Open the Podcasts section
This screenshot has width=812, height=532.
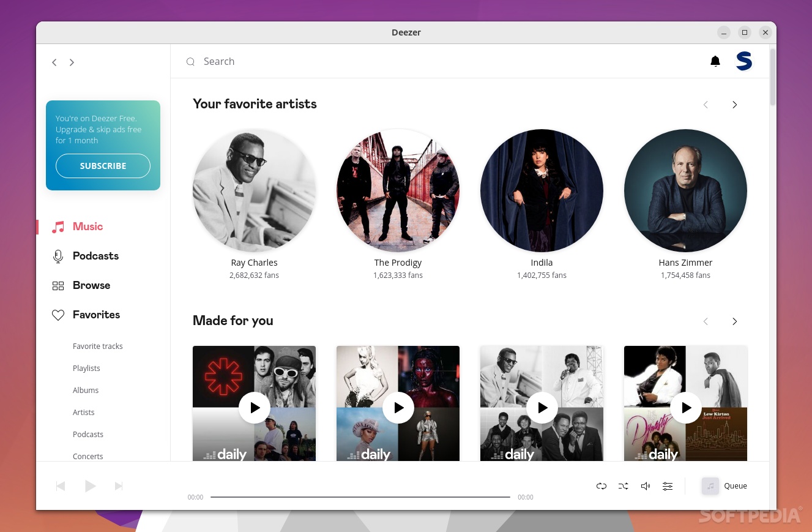point(95,256)
